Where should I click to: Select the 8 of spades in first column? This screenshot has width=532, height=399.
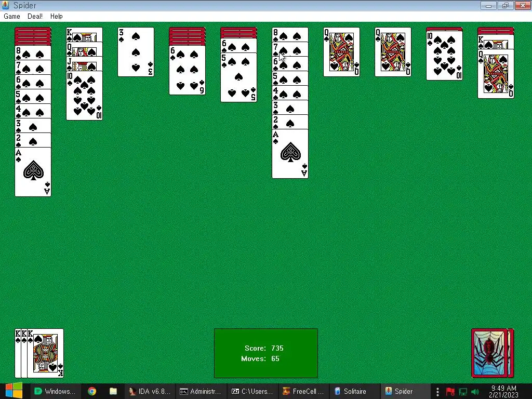33,52
